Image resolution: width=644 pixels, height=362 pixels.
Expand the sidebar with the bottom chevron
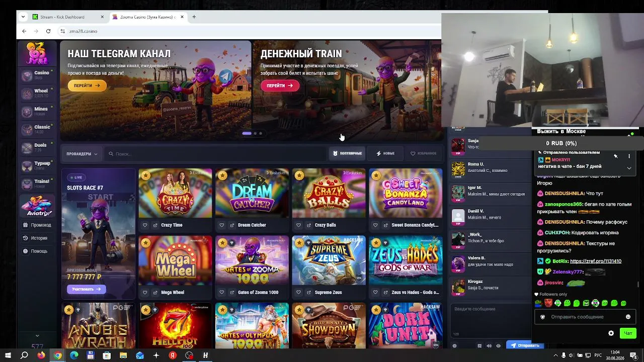37,335
